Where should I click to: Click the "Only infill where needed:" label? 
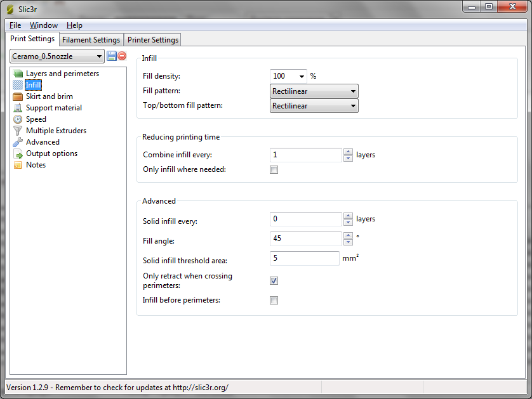(184, 169)
